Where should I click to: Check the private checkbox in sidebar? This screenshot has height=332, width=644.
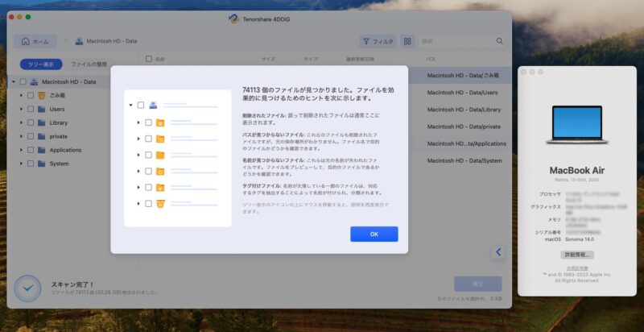tap(31, 136)
